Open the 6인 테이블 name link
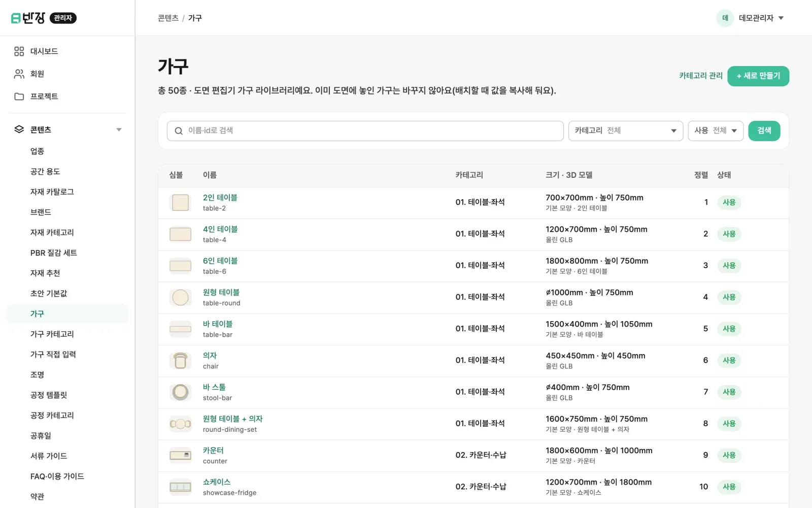Screen dimensions: 812x508 click(220, 261)
